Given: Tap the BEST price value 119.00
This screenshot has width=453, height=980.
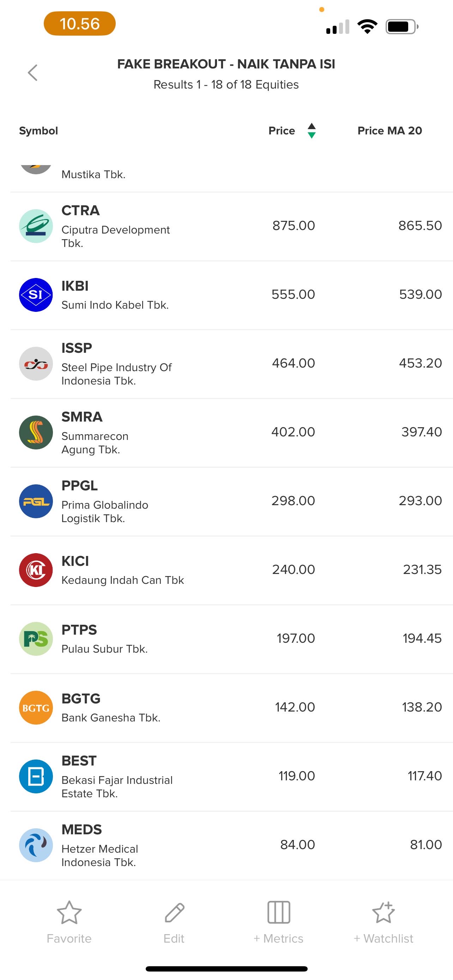Looking at the screenshot, I should [x=297, y=776].
